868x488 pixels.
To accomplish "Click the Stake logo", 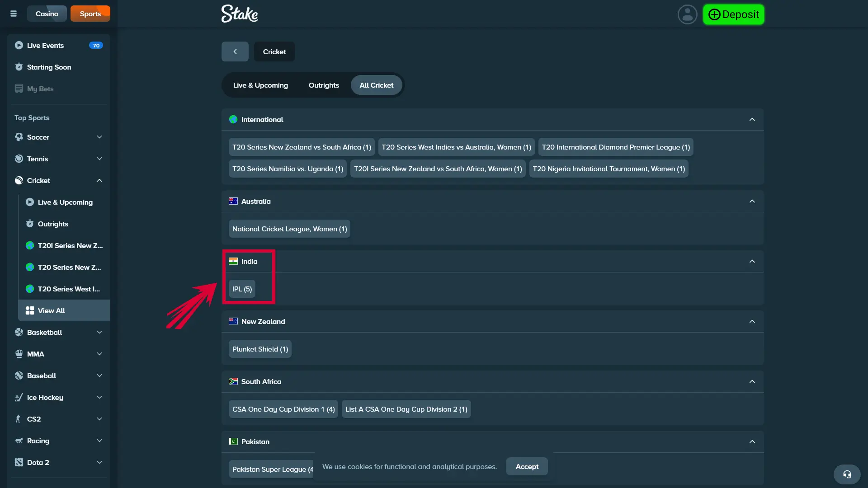I will pos(240,14).
